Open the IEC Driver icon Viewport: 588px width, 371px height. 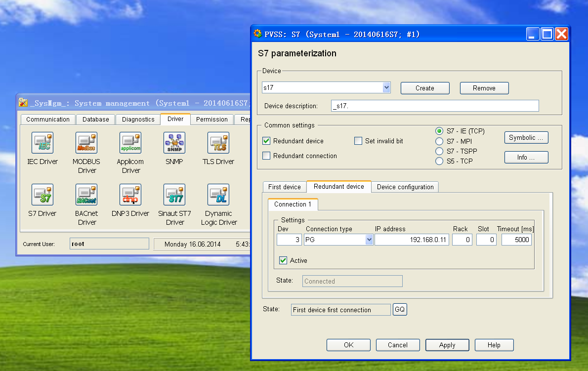click(42, 143)
